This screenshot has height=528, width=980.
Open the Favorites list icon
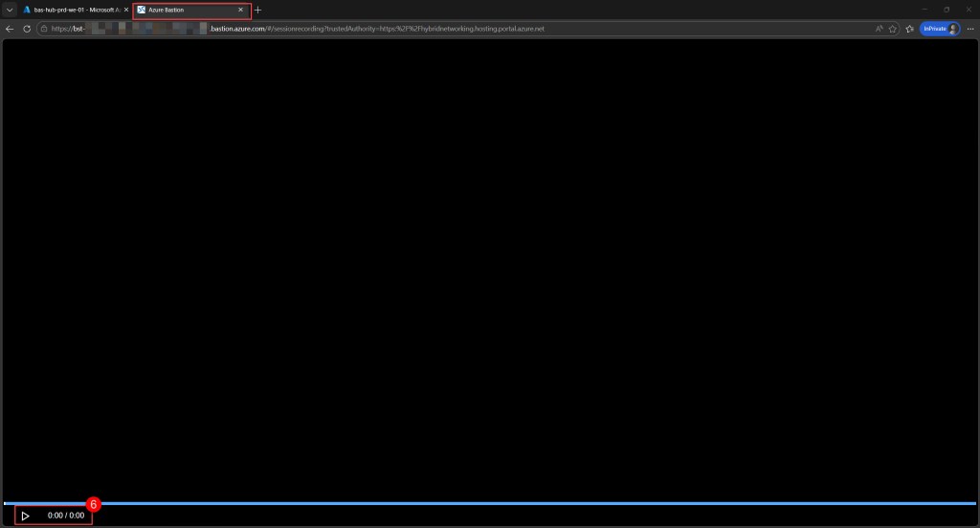[909, 29]
